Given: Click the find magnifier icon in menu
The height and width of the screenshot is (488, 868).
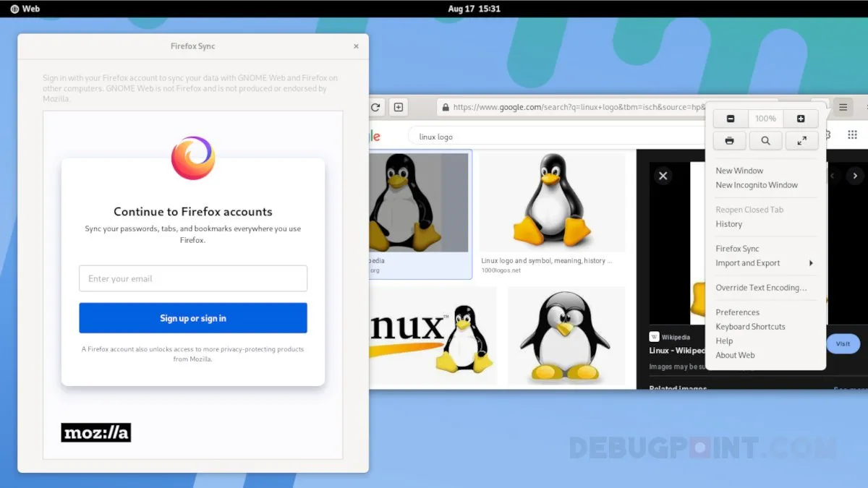Looking at the screenshot, I should coord(765,140).
